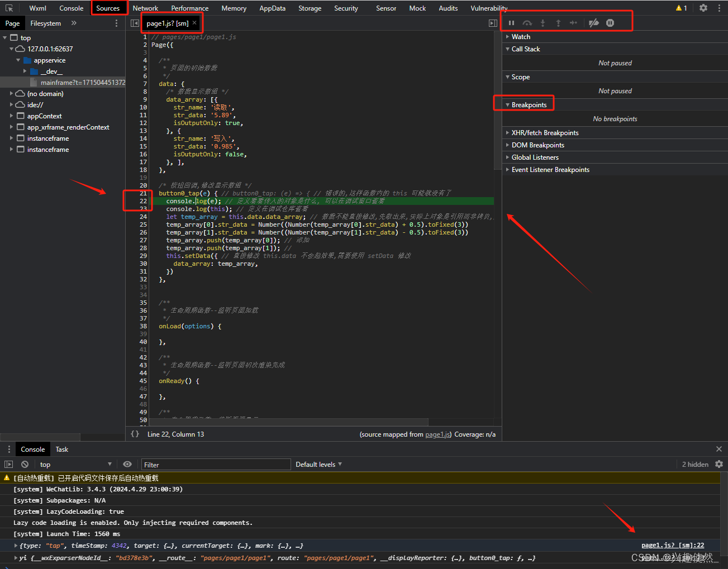Expand the ide:// node
This screenshot has width=728, height=569.
[x=11, y=105]
